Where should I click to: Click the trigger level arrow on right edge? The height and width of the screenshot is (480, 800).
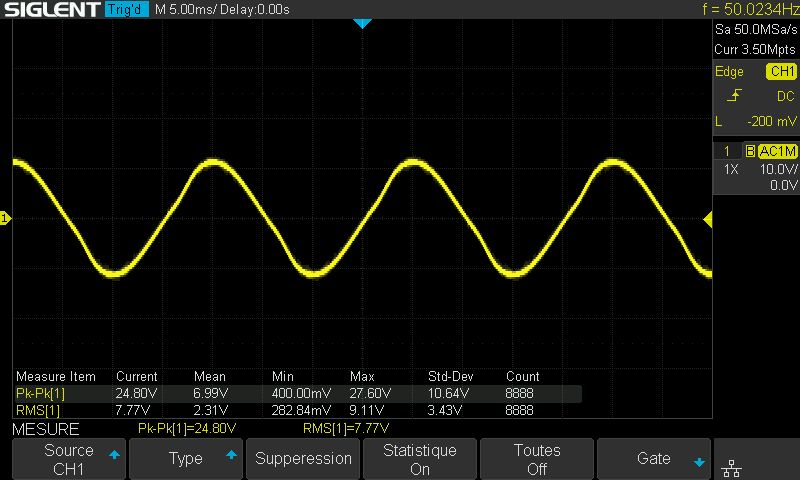tap(708, 220)
